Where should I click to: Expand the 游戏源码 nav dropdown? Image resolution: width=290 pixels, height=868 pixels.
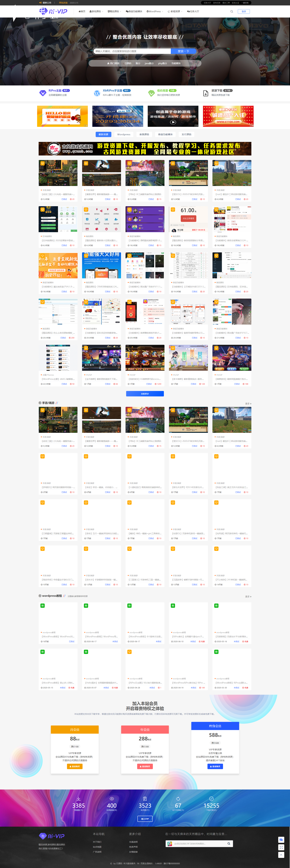tap(96, 11)
